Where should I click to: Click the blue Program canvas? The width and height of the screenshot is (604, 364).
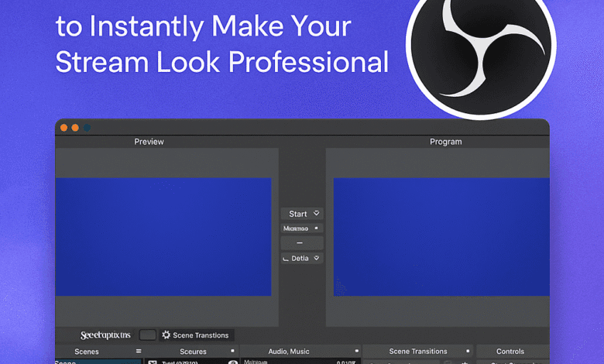[441, 236]
